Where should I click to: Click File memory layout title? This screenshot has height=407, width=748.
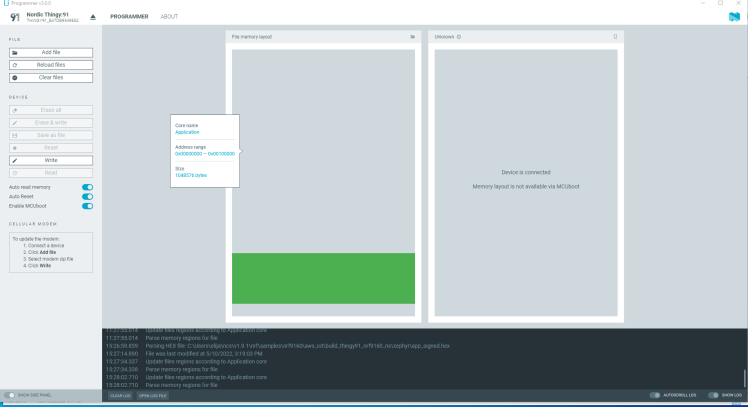[252, 37]
